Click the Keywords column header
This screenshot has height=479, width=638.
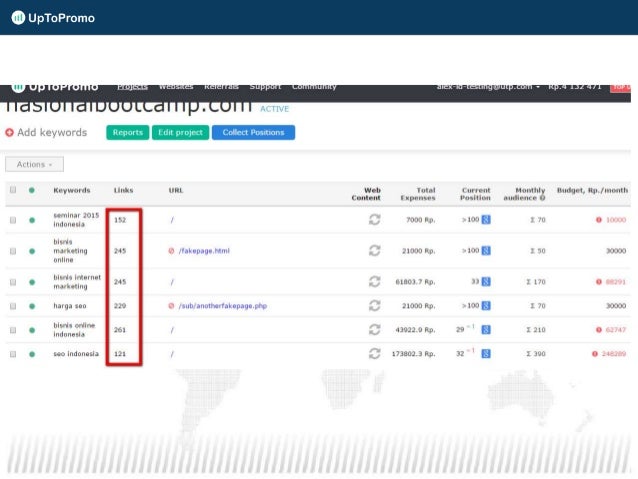(72, 190)
